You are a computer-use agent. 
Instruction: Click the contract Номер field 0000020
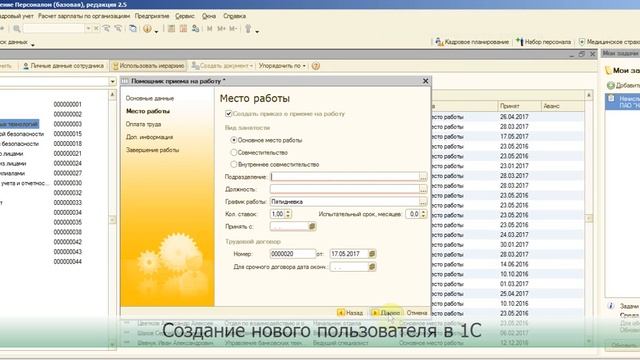(x=293, y=254)
